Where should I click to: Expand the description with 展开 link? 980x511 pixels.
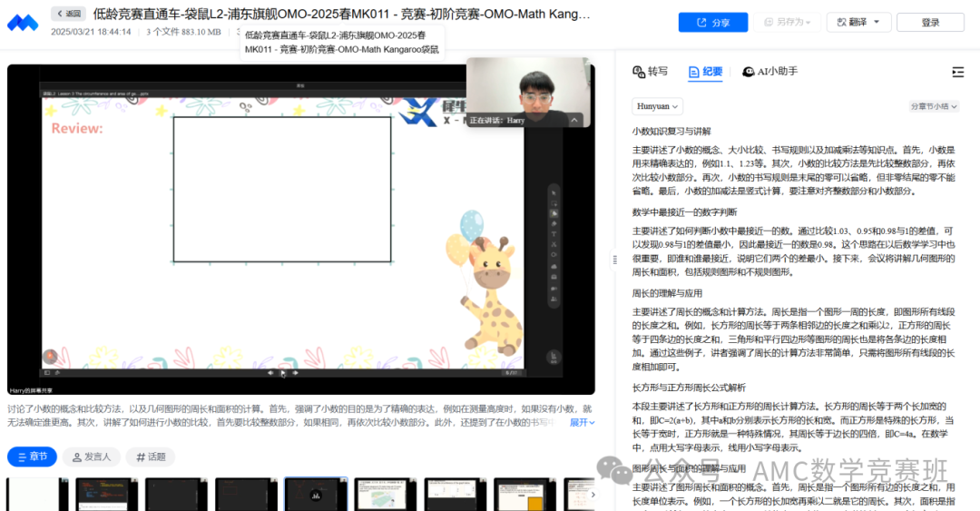[582, 423]
